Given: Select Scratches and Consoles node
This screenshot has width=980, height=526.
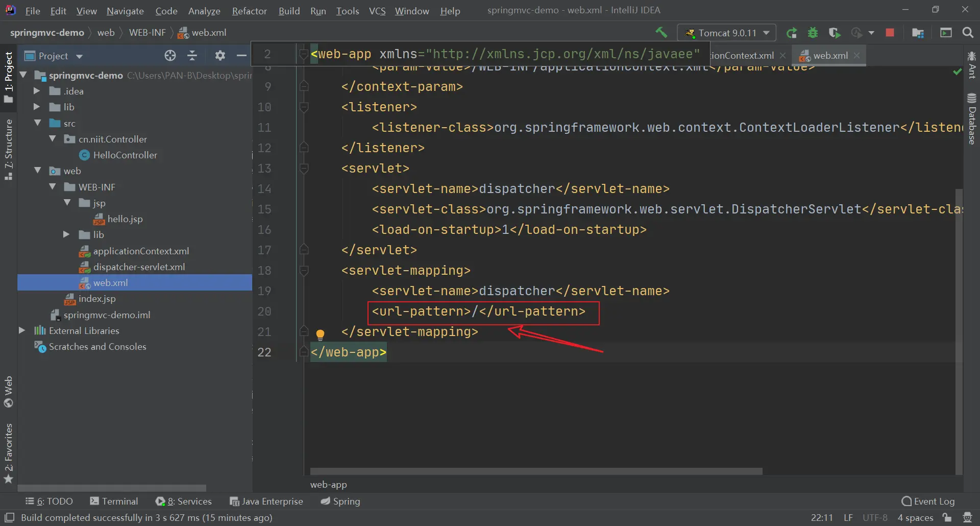Looking at the screenshot, I should [97, 346].
